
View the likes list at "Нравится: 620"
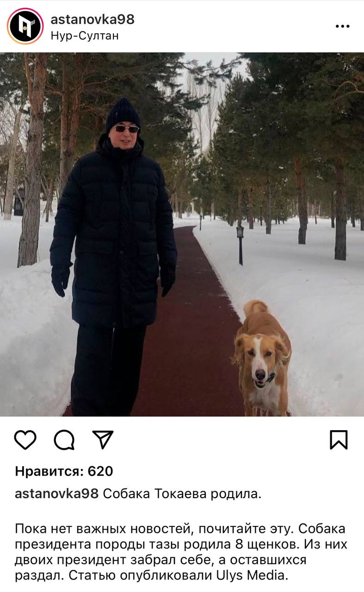pos(64,471)
